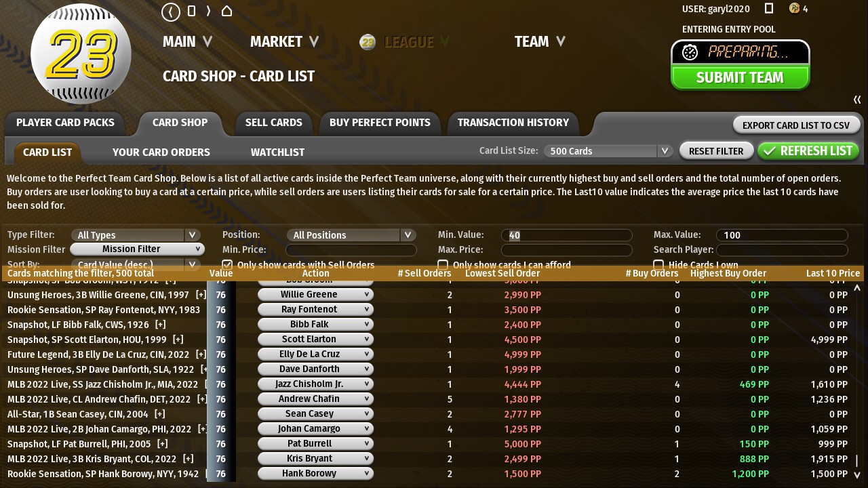Click Export Card List to CSV
The height and width of the screenshot is (488, 868).
coord(796,125)
